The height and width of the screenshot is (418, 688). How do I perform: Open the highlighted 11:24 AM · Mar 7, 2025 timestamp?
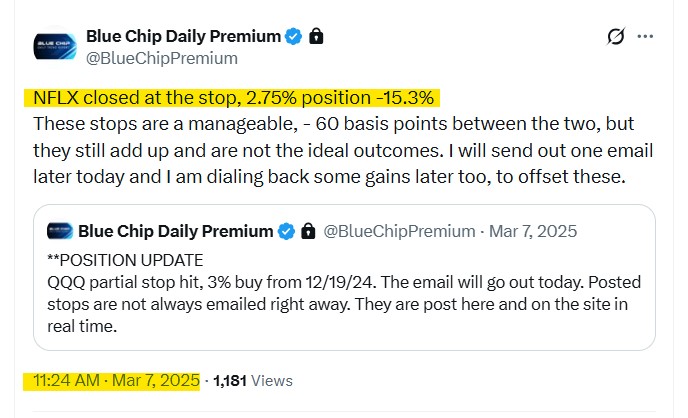click(110, 380)
